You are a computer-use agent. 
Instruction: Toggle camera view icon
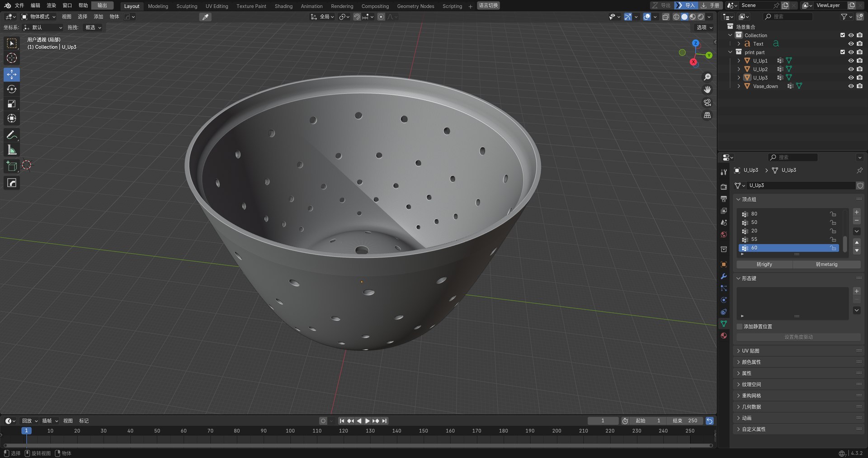pyautogui.click(x=708, y=103)
